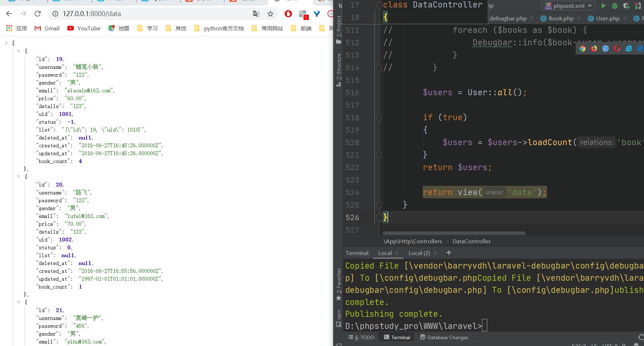Screen dimensions: 644x346
Task: Click terminal prompt D:\phpstudy_pro\WWW\laravel>
Action: (x=413, y=326)
